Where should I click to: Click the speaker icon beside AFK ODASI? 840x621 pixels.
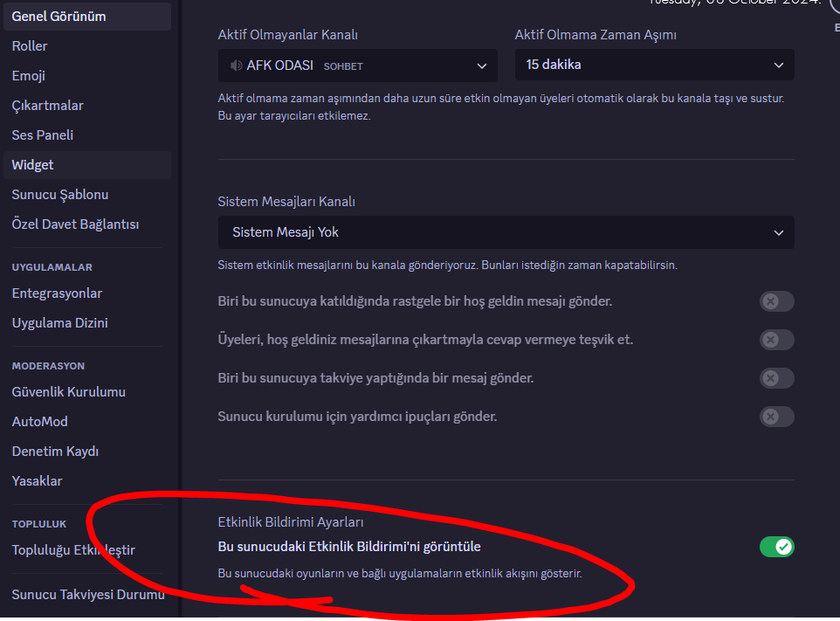point(236,66)
